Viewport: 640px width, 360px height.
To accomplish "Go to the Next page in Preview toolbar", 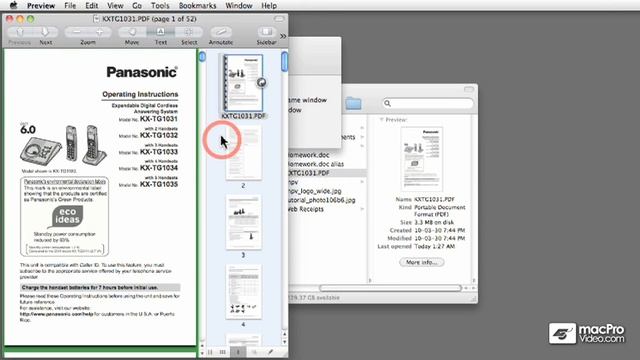I will (44, 32).
